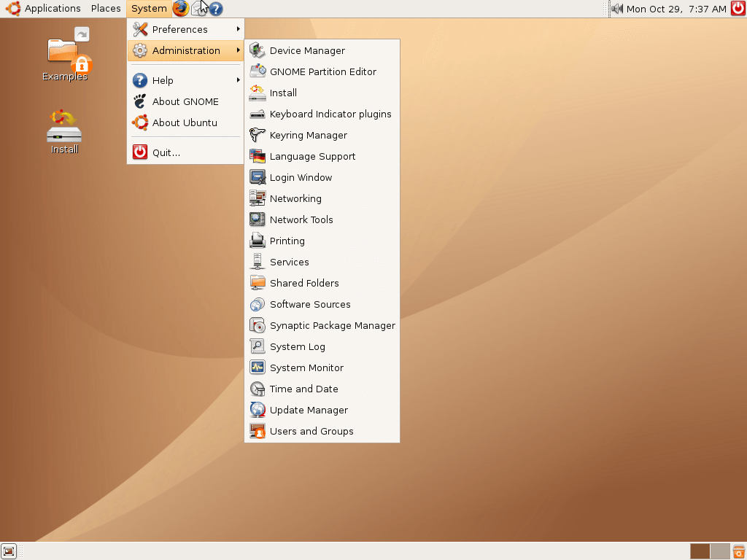Click the Show Desktop button
Image resolution: width=747 pixels, height=560 pixels.
[x=9, y=551]
